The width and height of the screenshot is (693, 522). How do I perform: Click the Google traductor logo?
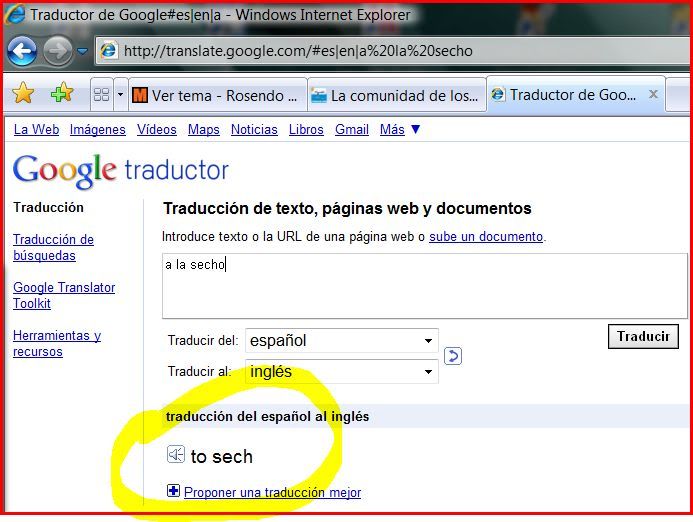121,171
